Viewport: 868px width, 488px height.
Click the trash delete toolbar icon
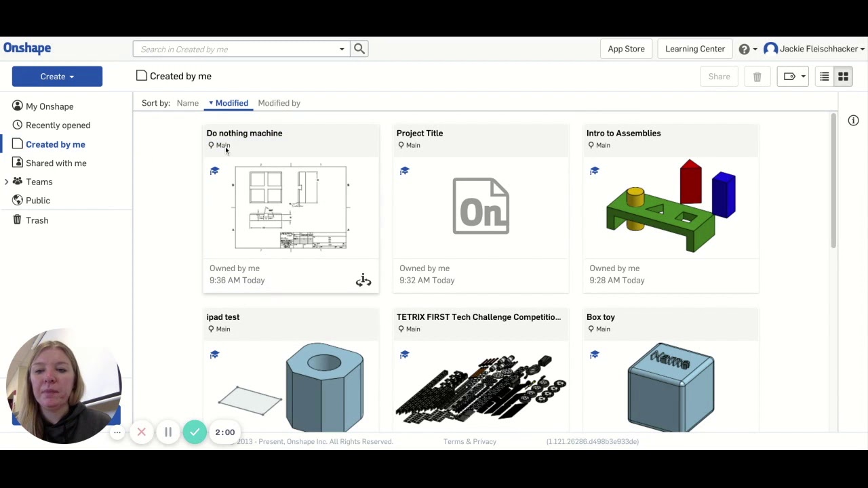pyautogui.click(x=757, y=77)
